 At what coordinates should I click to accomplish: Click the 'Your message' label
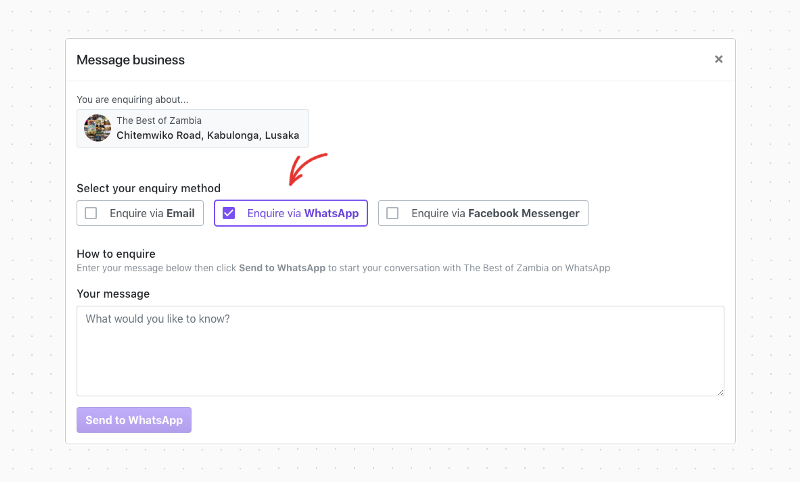tap(113, 294)
